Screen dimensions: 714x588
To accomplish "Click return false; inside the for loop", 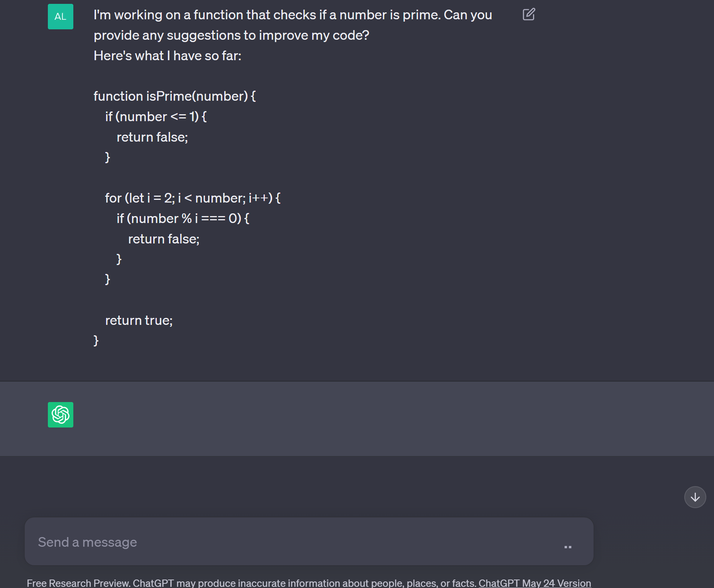I will pyautogui.click(x=164, y=239).
